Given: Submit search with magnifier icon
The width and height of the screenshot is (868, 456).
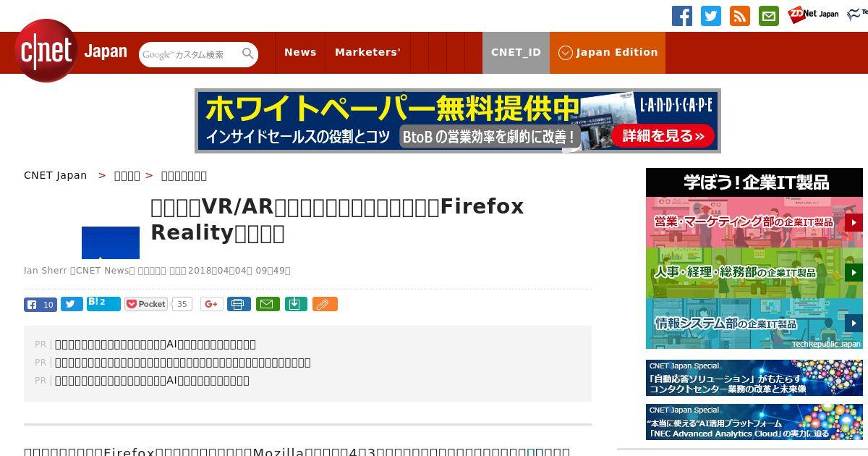Looking at the screenshot, I should point(248,54).
